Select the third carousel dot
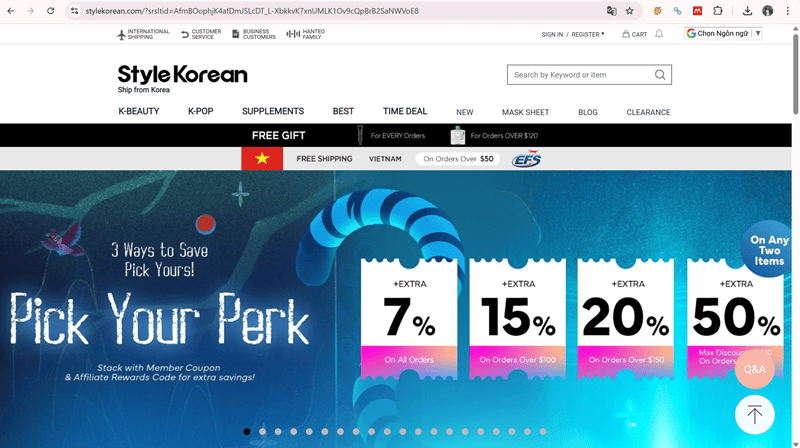 click(278, 432)
